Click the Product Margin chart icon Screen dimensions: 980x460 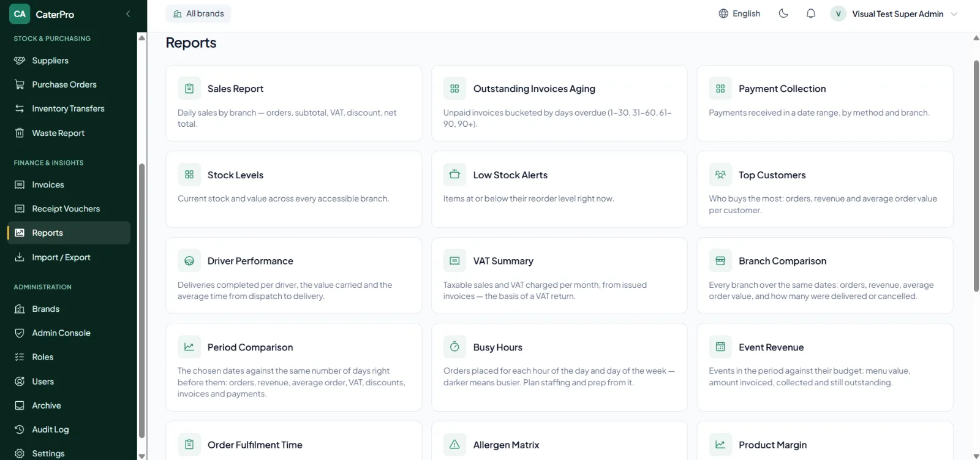(x=720, y=445)
